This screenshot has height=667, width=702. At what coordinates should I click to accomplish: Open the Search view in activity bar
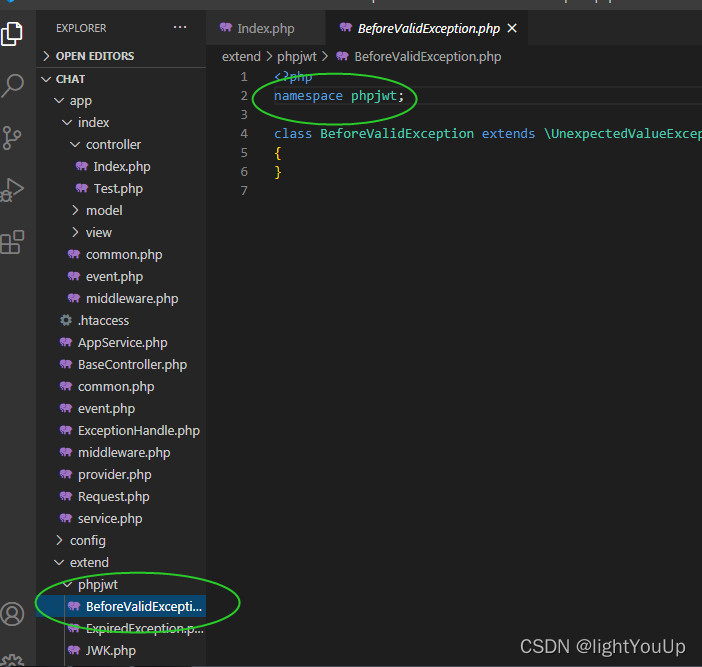click(12, 86)
